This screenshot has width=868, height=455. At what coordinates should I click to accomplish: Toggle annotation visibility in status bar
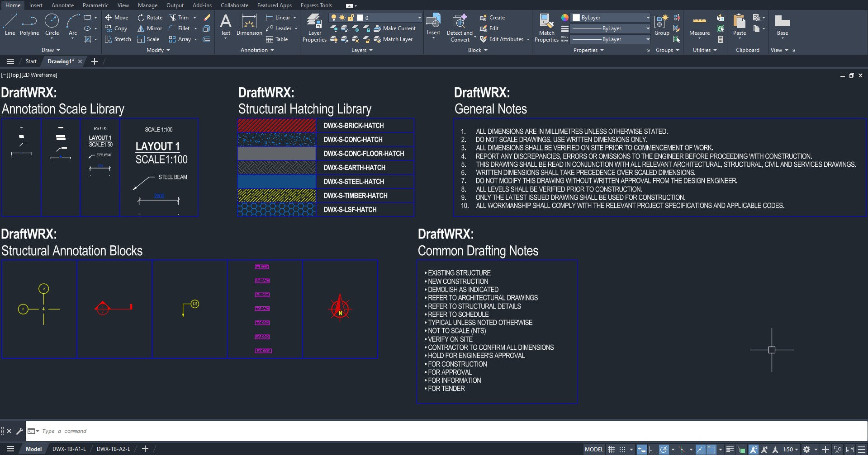[753, 449]
